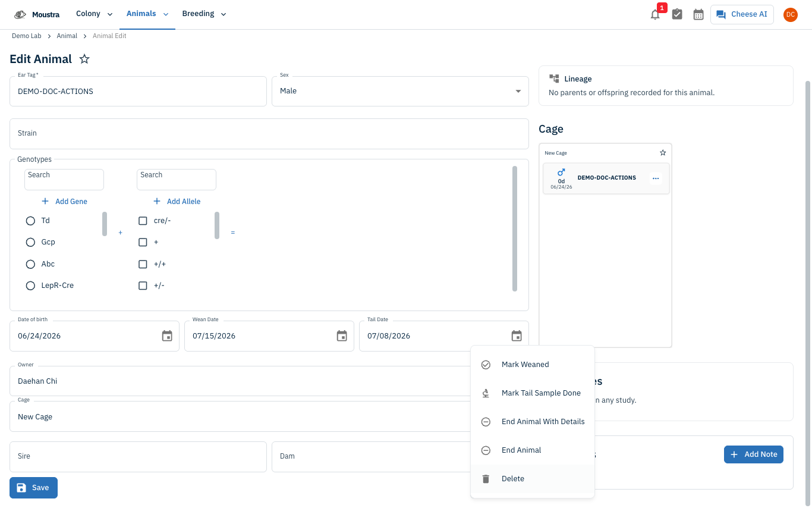This screenshot has height=508, width=812.
Task: Click the Add Note button
Action: 754,454
